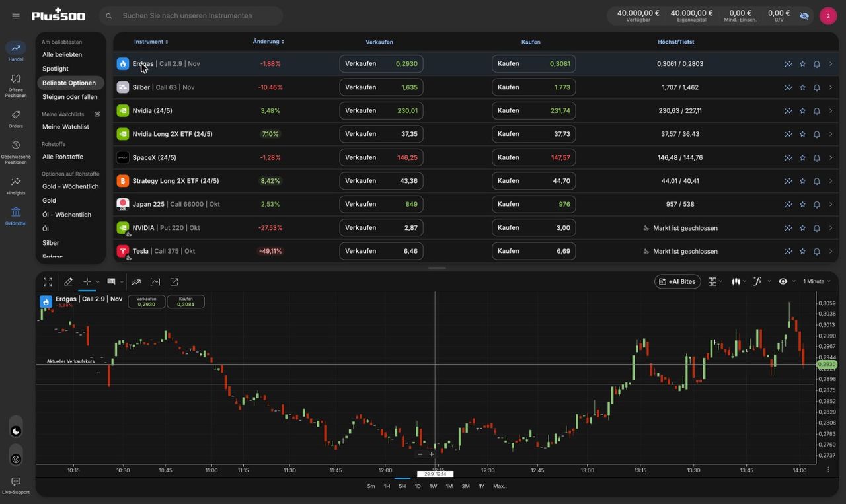Select Steigen oder fallen category

click(70, 97)
